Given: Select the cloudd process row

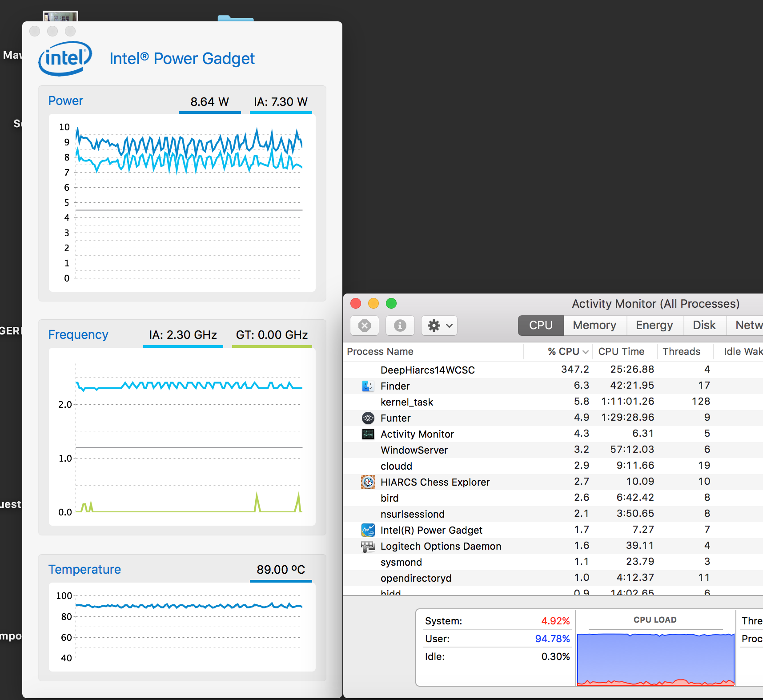Looking at the screenshot, I should coord(553,466).
